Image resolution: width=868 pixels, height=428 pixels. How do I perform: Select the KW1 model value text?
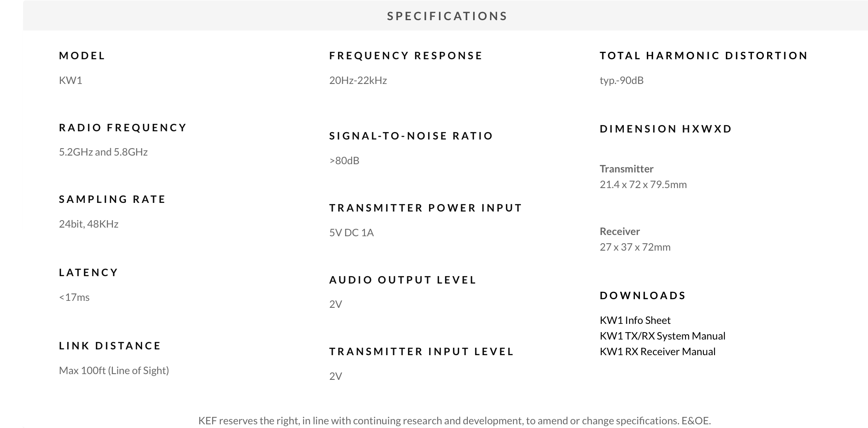(70, 80)
